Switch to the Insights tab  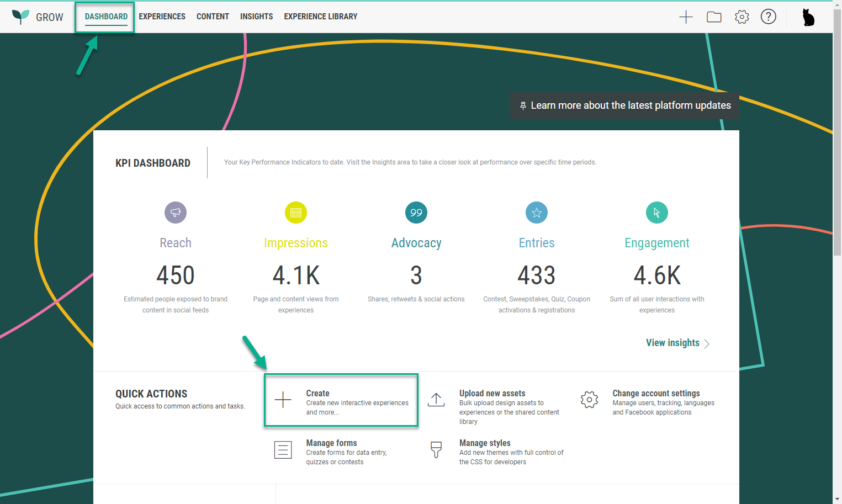click(256, 17)
